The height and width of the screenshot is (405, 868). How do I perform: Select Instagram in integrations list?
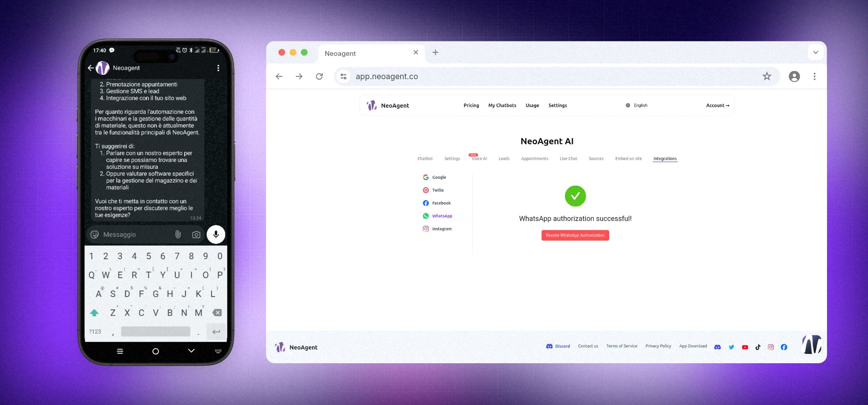coord(441,229)
